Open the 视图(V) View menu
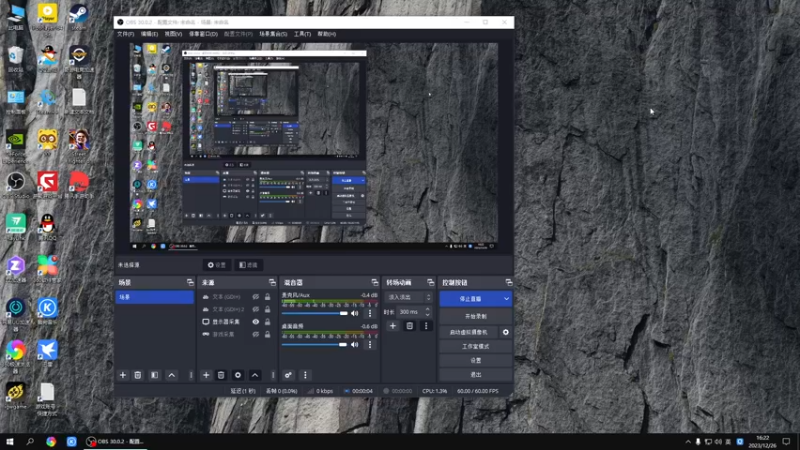 [x=173, y=34]
